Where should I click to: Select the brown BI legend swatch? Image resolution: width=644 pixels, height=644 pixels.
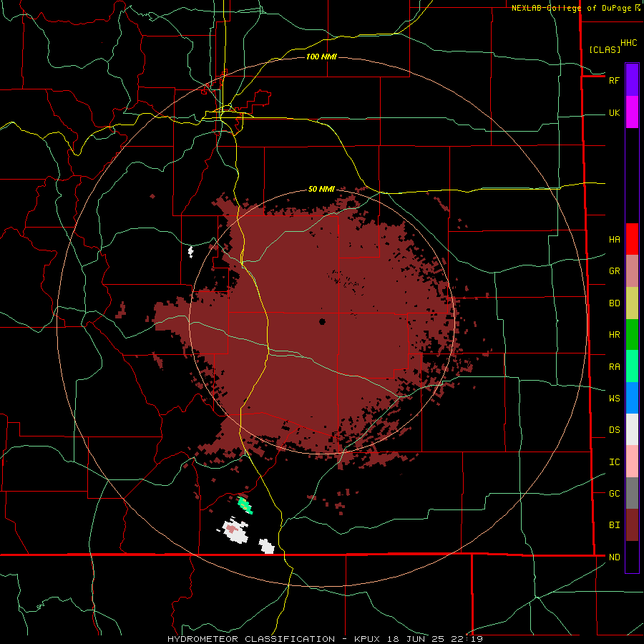[x=632, y=525]
